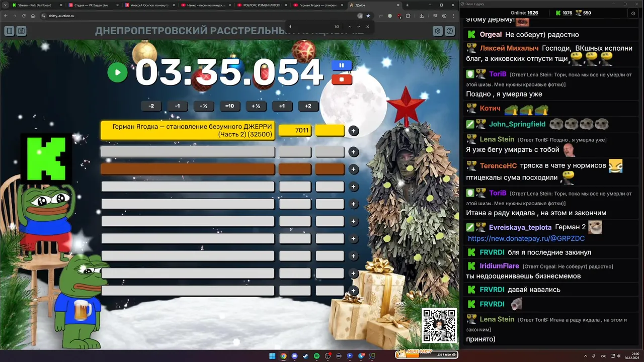Show hidden system tray icons
This screenshot has width=644, height=362.
click(x=585, y=356)
